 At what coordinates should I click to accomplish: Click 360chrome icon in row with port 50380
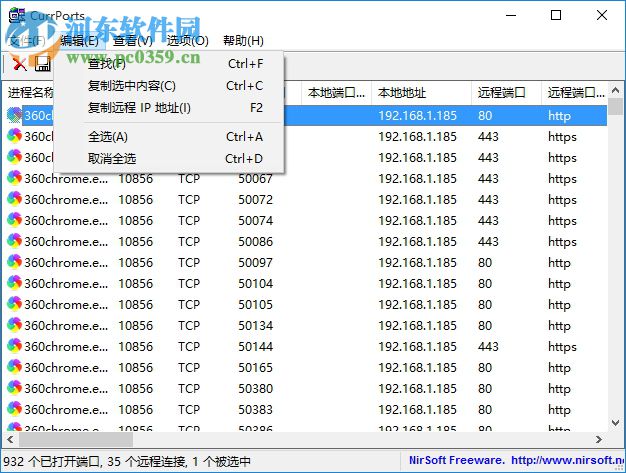pos(14,388)
